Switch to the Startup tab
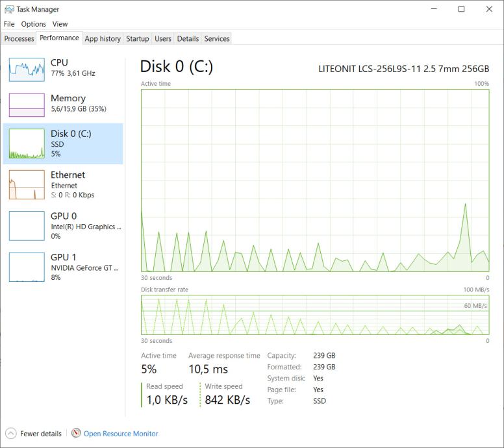The width and height of the screenshot is (504, 448). point(138,38)
